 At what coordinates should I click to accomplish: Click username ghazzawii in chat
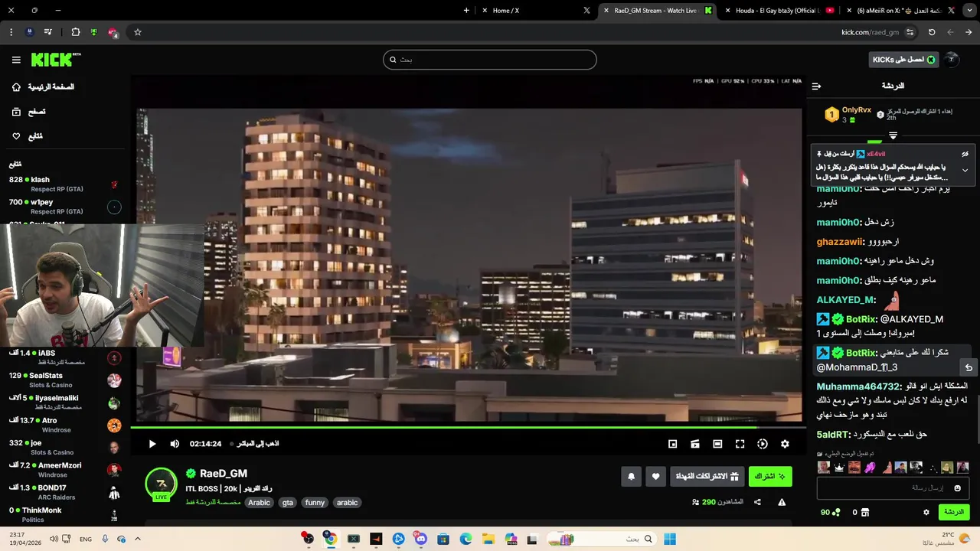[838, 242]
